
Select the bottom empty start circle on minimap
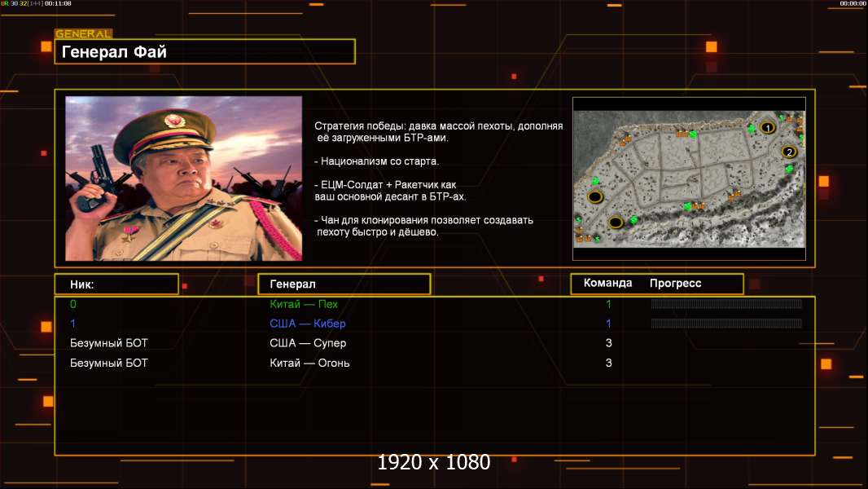pos(616,222)
